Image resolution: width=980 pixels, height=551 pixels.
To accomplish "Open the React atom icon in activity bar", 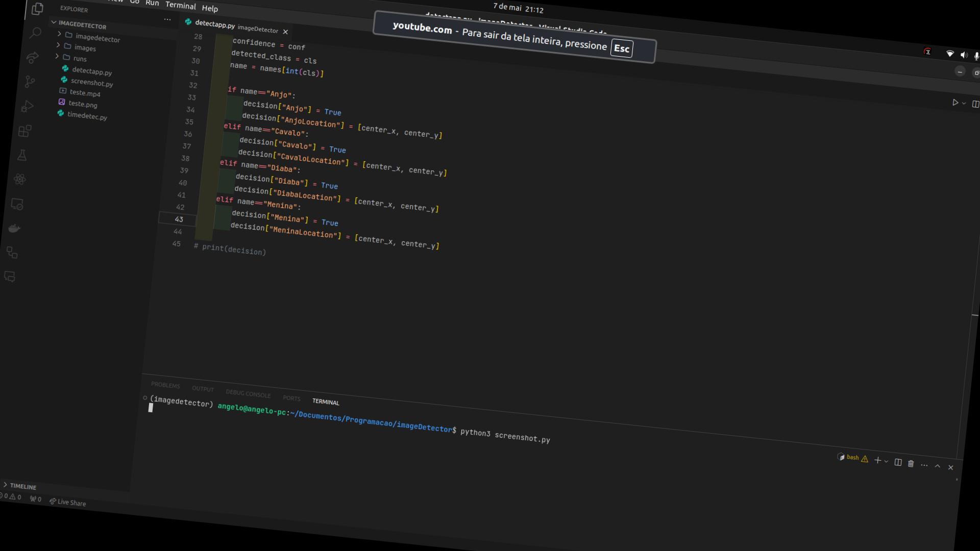I will pyautogui.click(x=20, y=179).
